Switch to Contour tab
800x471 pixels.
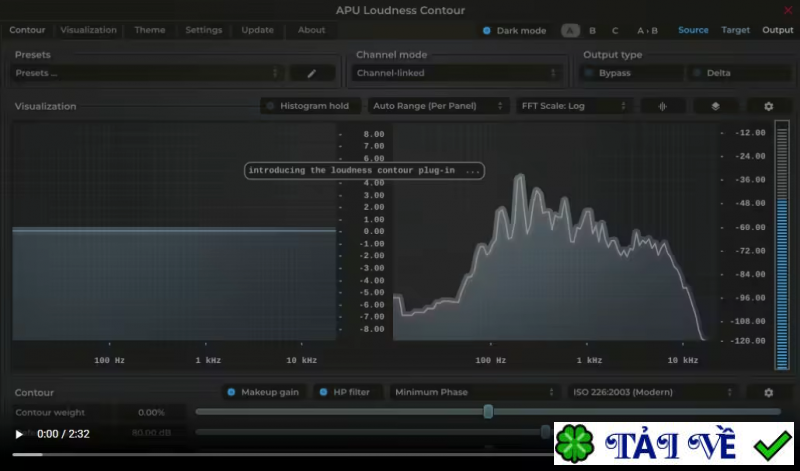coord(27,30)
